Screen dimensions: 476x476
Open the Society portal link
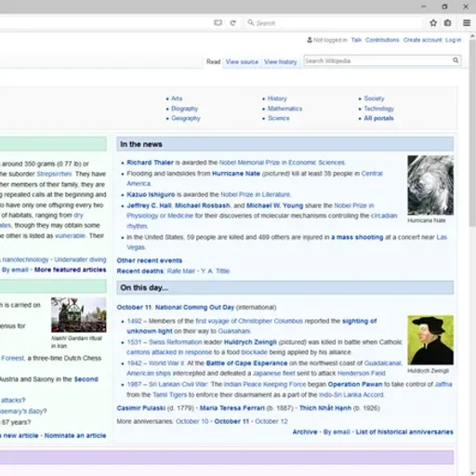(x=374, y=99)
